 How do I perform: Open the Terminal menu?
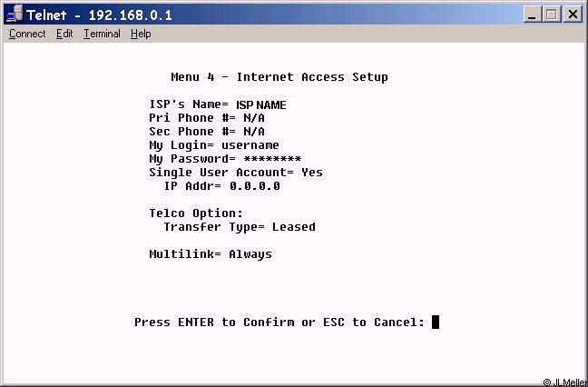[x=102, y=34]
